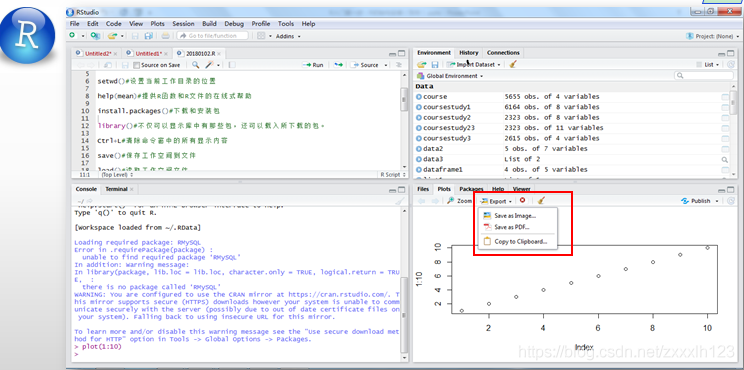
Task: Click the Open File folder icon
Action: point(112,36)
